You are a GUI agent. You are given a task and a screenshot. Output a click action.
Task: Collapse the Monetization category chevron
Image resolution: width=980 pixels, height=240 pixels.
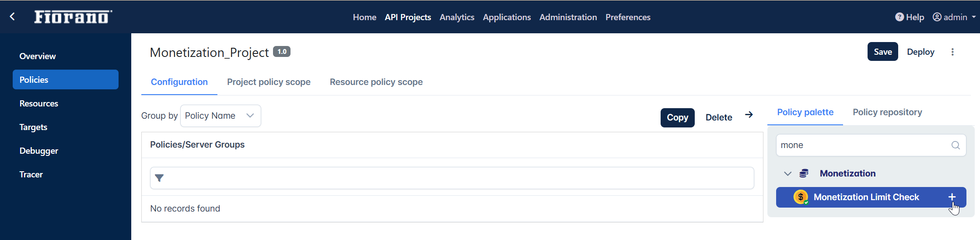point(787,173)
